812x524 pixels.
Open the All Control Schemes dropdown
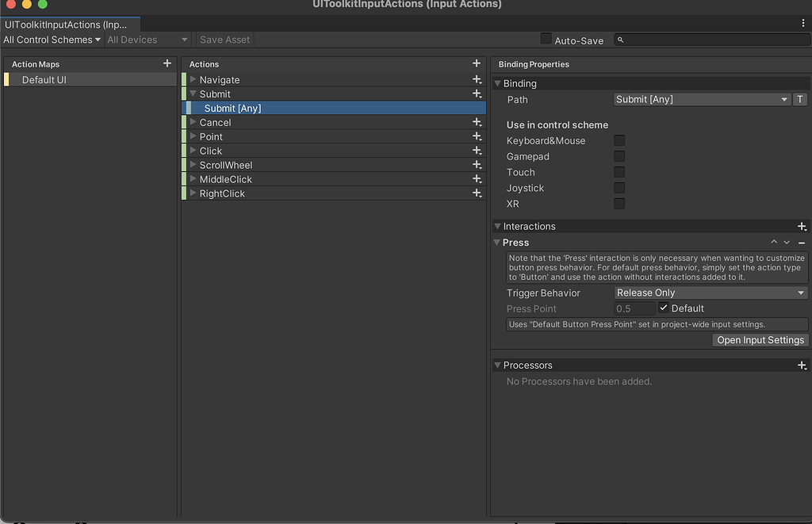[x=52, y=39]
